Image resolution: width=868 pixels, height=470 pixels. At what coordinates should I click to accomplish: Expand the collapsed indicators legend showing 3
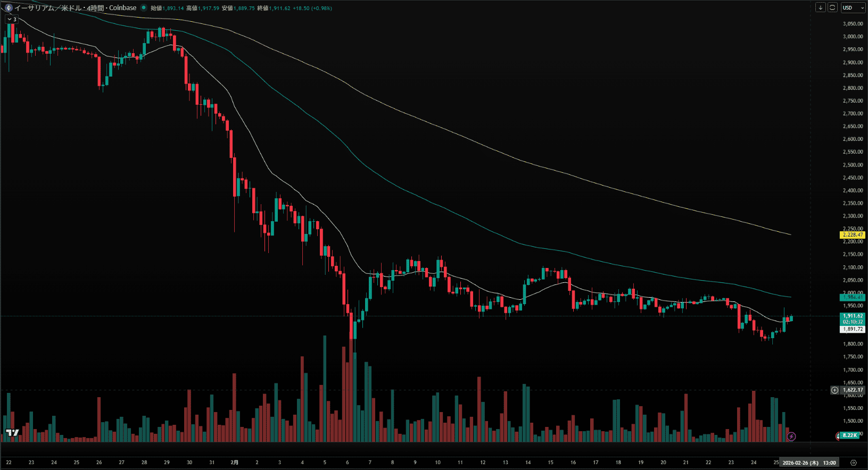pos(12,19)
